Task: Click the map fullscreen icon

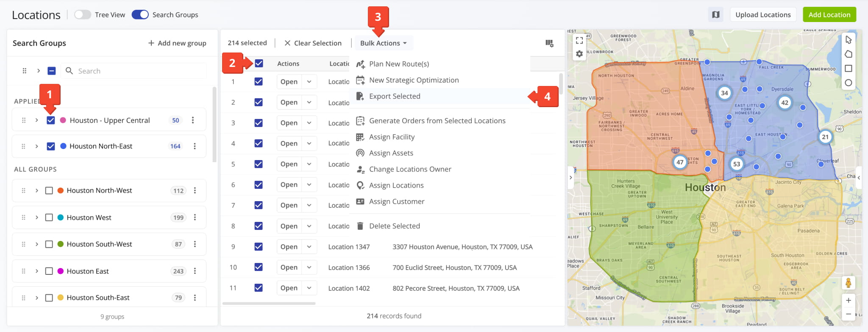Action: [x=579, y=40]
